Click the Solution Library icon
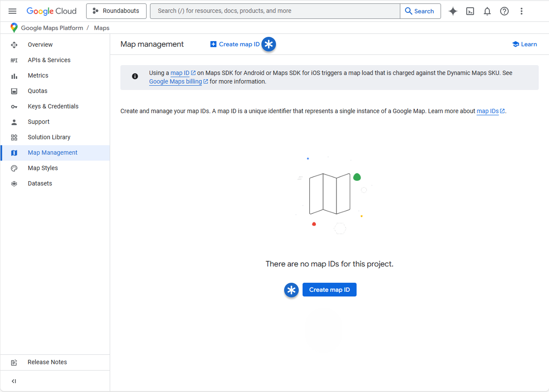This screenshot has width=549, height=392. tap(14, 138)
